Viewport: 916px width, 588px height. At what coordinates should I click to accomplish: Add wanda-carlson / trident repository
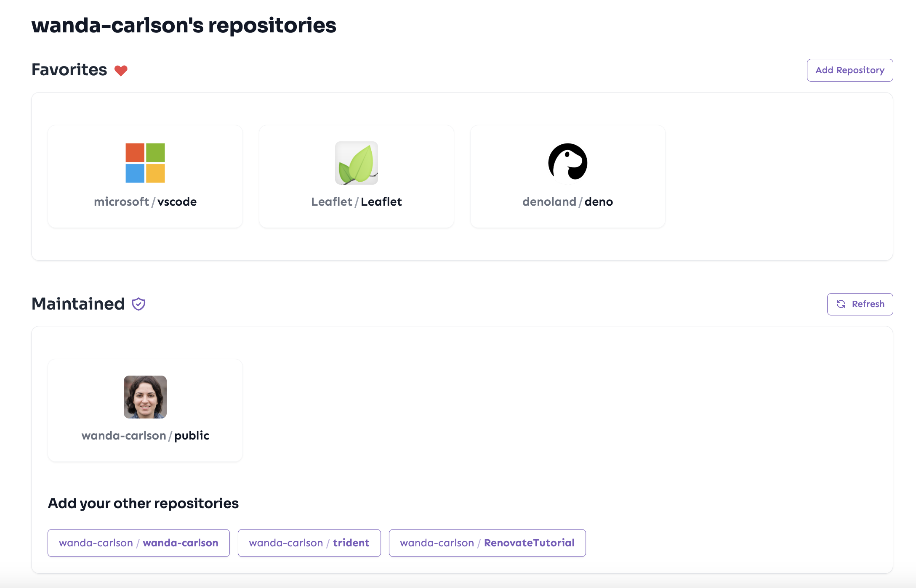tap(309, 543)
